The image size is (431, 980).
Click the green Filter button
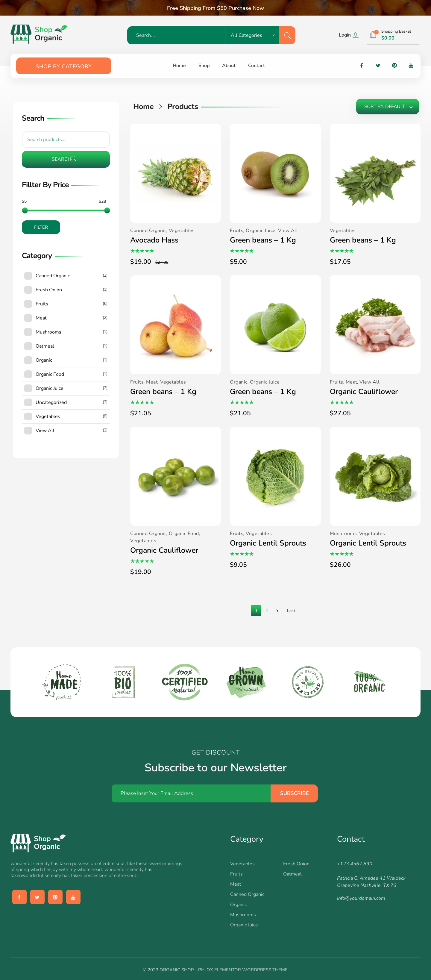pos(41,227)
